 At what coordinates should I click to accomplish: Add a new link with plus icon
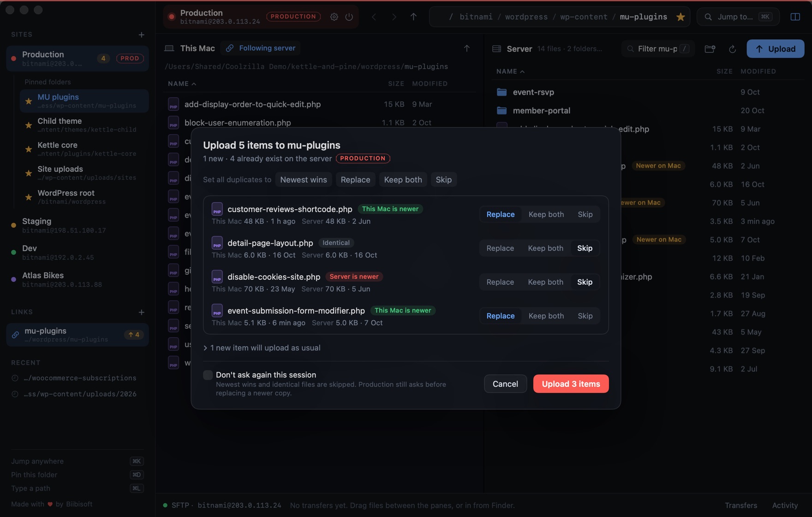coord(141,312)
